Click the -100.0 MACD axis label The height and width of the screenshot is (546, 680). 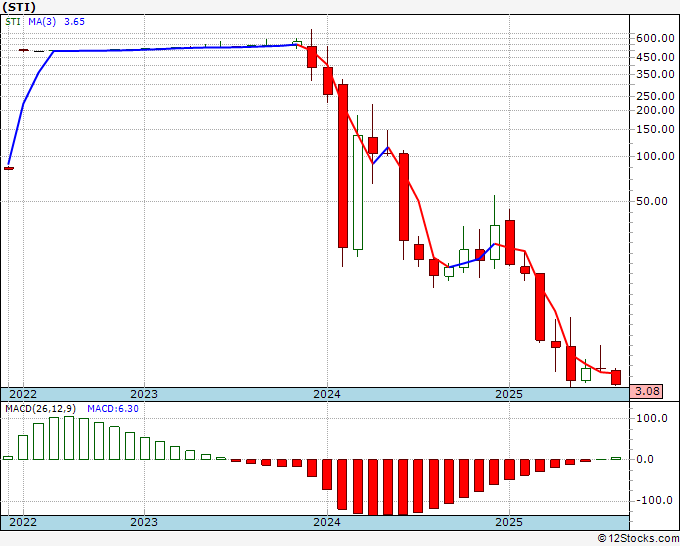[x=652, y=500]
